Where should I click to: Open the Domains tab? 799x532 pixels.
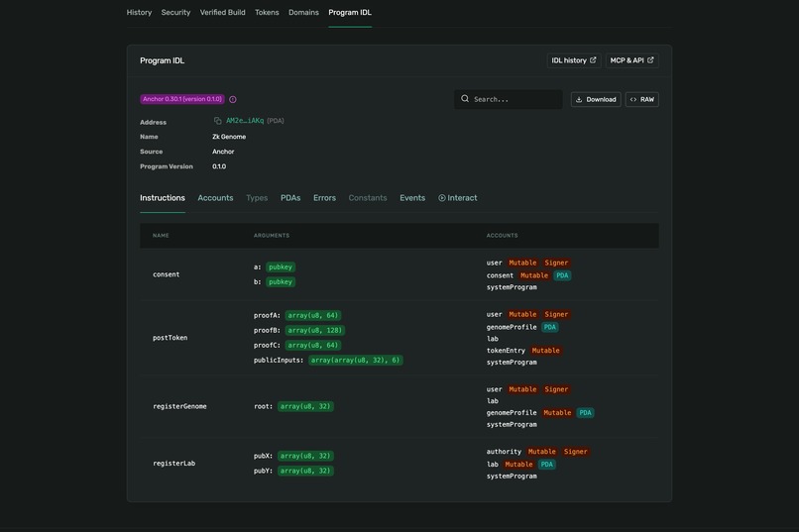[303, 12]
